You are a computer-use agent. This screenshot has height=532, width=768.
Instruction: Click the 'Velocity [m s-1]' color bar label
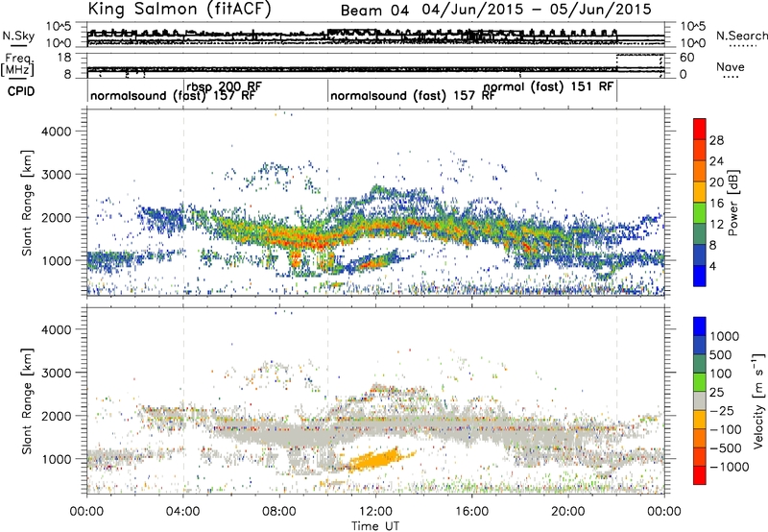tap(758, 400)
